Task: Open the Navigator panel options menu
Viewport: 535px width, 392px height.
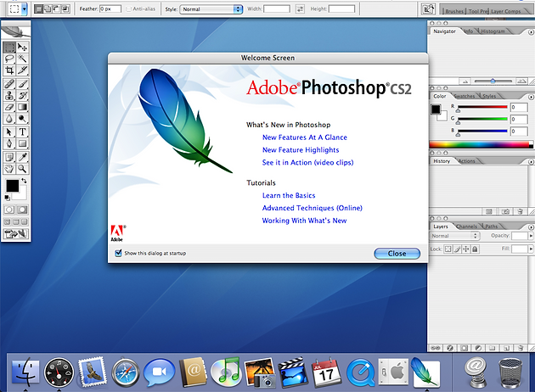Action: coord(531,32)
